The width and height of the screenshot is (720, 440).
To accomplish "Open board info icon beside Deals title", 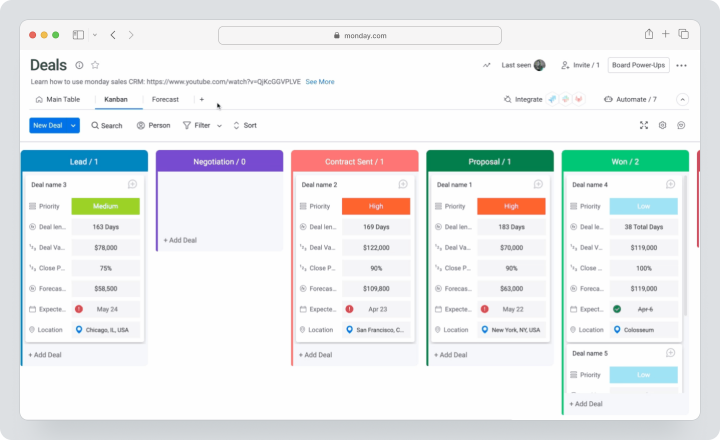I will 79,65.
